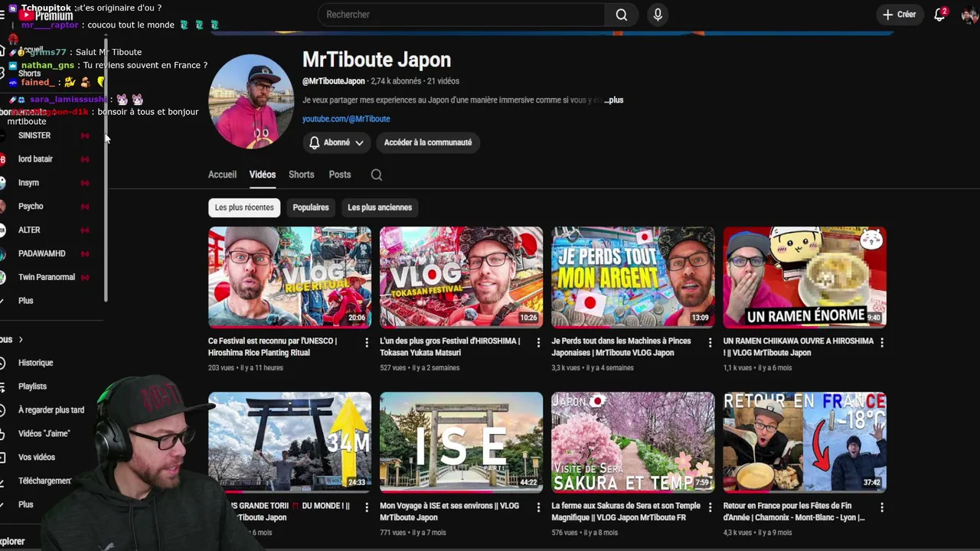Open the Sakura et Temple thumbnail
Image resolution: width=980 pixels, height=551 pixels.
(x=632, y=442)
